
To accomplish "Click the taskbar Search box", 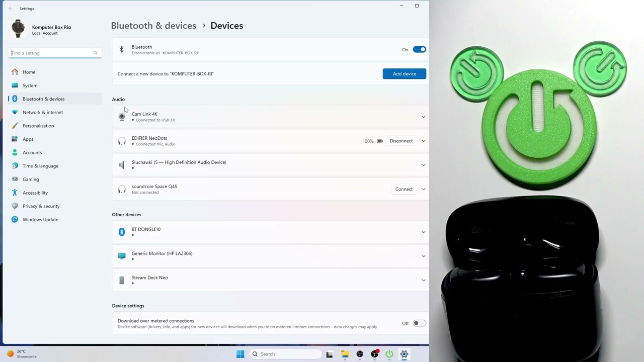I will (x=285, y=354).
